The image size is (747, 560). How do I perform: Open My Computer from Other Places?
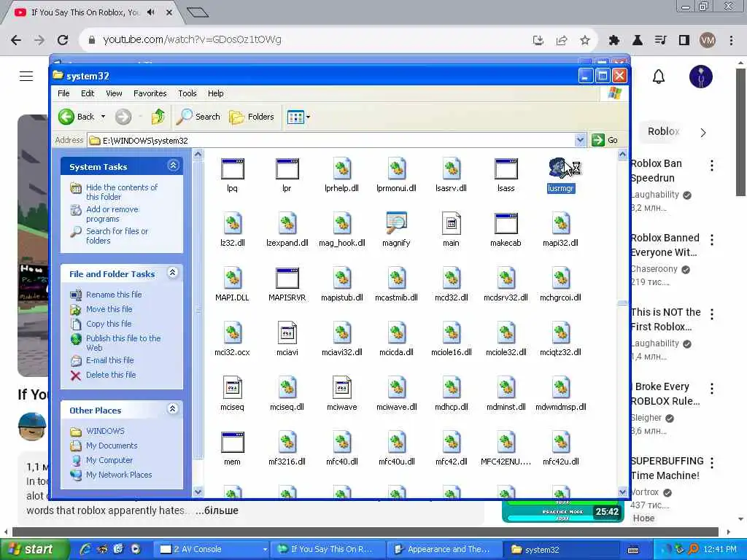tap(109, 460)
